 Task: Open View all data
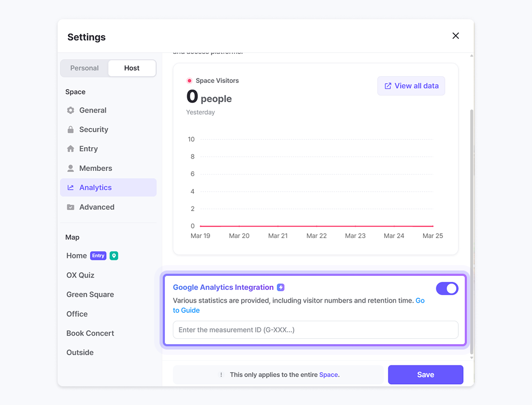411,86
